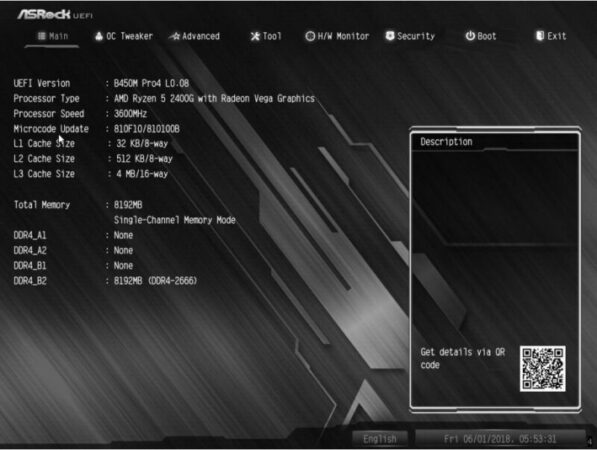Click 'Single-Channel Memory Mode' text
The image size is (597, 450).
(175, 220)
